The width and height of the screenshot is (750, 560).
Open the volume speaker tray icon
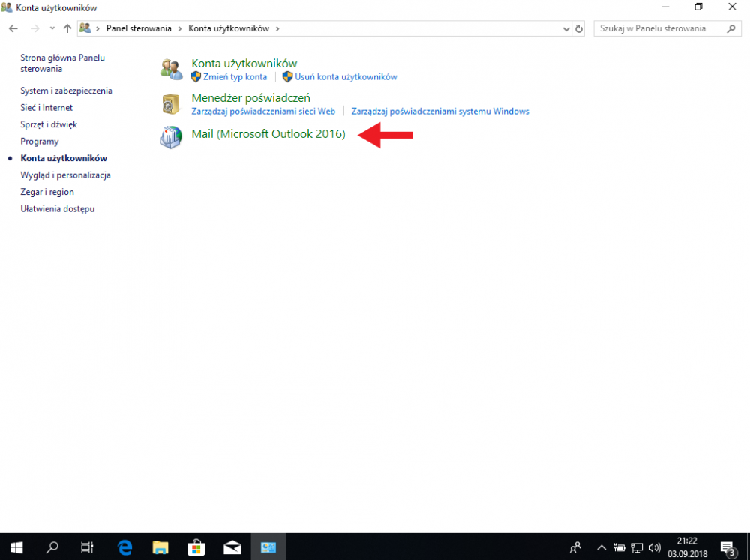654,547
